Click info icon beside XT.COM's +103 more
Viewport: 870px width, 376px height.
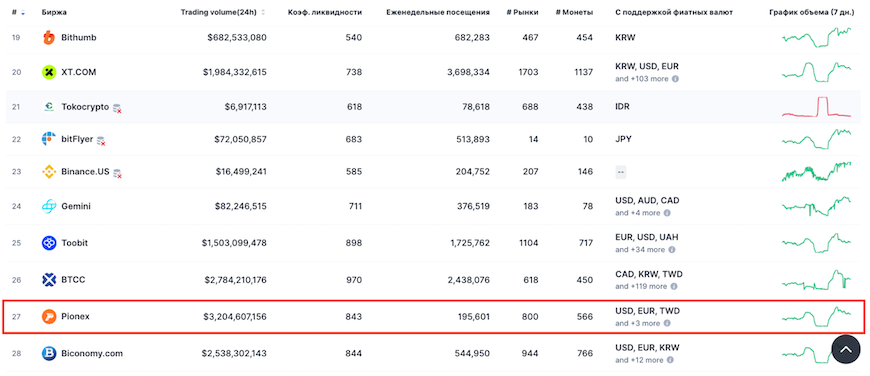(x=675, y=79)
